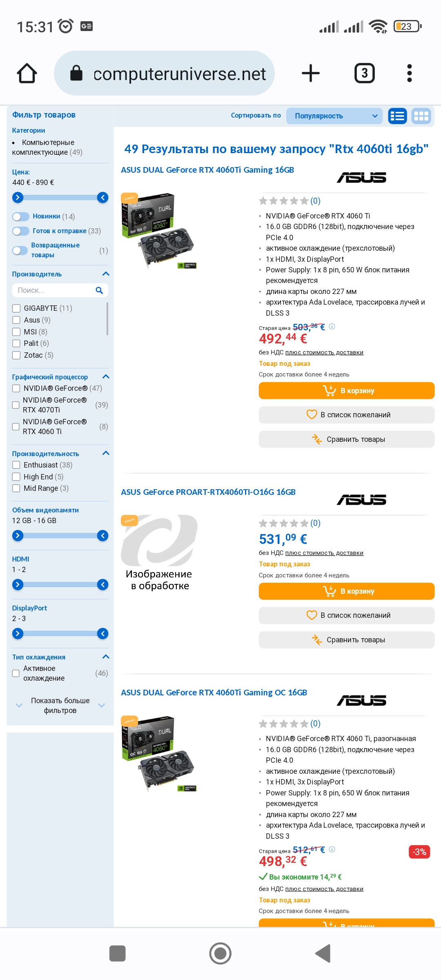Open a new browser tab
Viewport: 441px width, 980px height.
click(x=310, y=73)
